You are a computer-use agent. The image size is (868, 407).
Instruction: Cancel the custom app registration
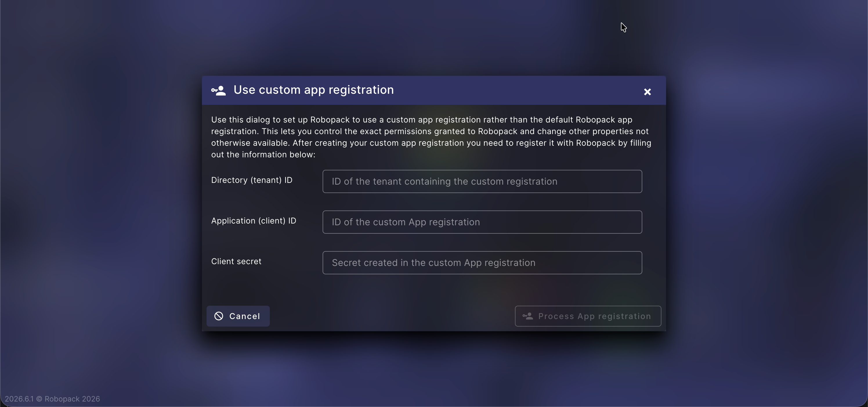coord(238,316)
